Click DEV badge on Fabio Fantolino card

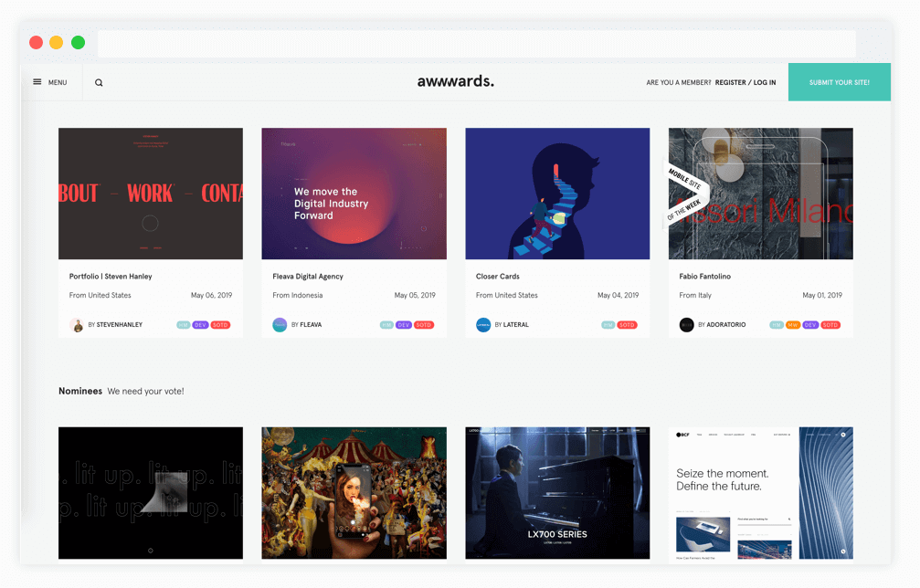[x=810, y=325]
